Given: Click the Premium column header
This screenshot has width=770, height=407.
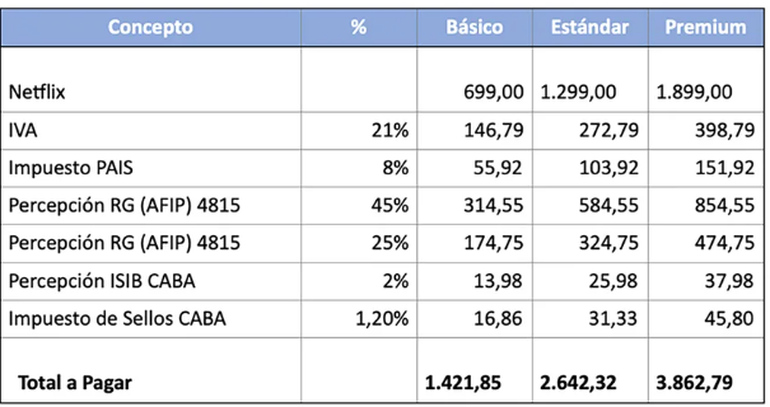Looking at the screenshot, I should click(x=705, y=27).
